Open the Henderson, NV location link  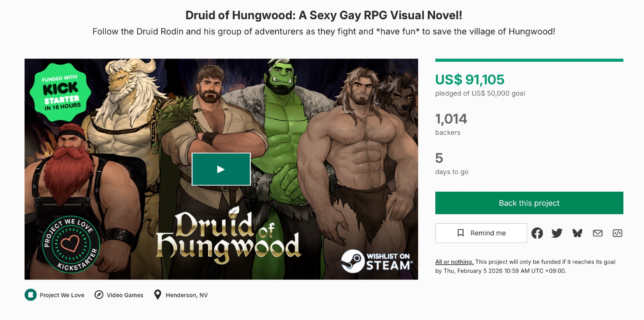pos(187,295)
